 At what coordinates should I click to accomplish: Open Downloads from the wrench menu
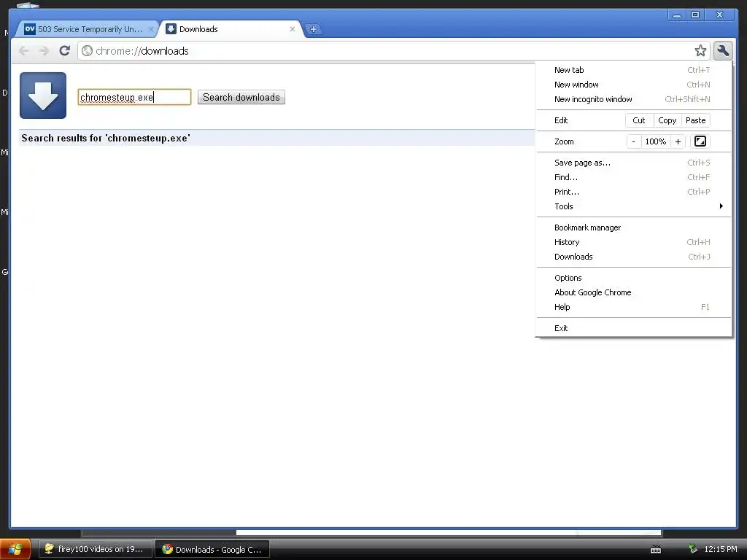coord(633,257)
